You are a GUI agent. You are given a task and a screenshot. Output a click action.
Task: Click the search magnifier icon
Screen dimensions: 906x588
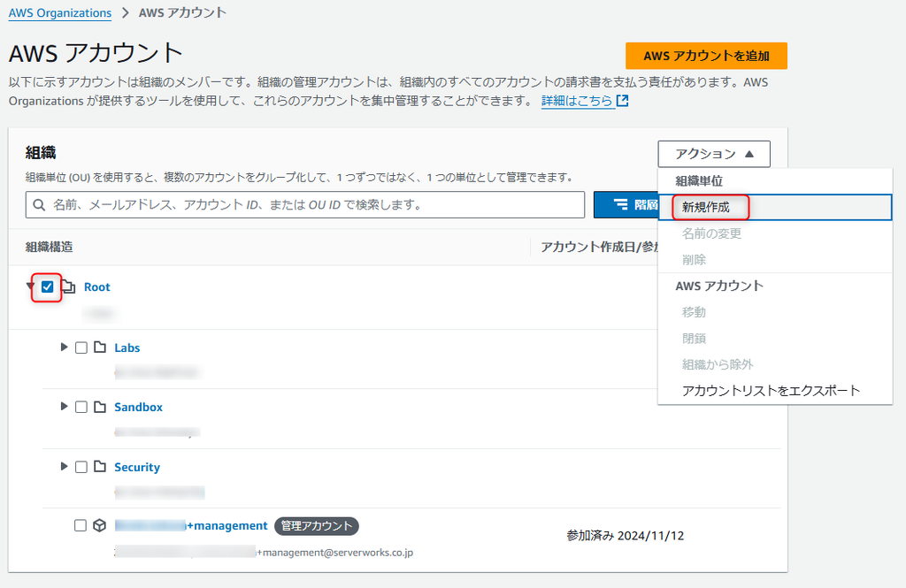[x=39, y=204]
